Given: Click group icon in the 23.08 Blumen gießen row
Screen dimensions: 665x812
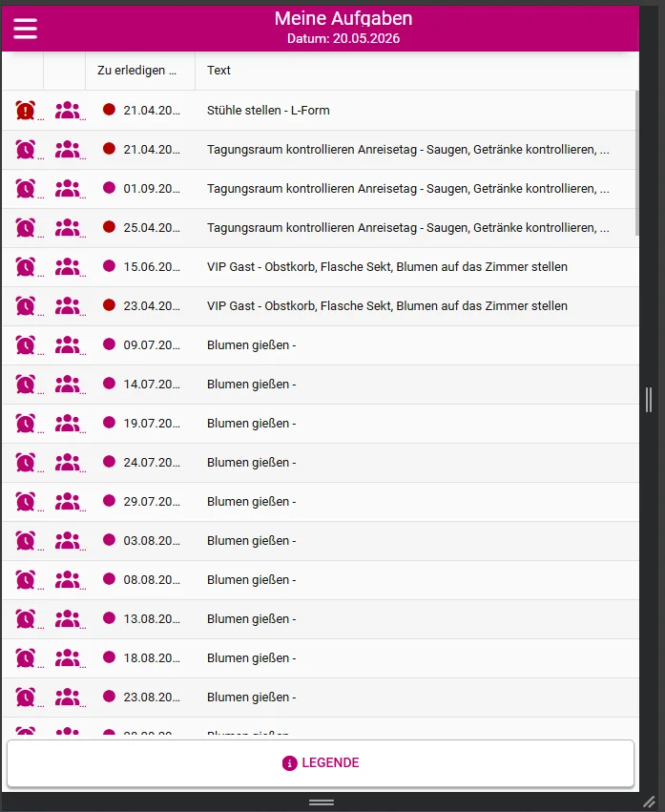Looking at the screenshot, I should 68,697.
